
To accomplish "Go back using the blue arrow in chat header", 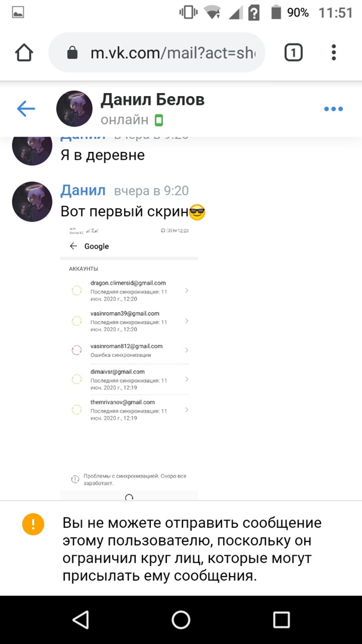I will coord(26,109).
